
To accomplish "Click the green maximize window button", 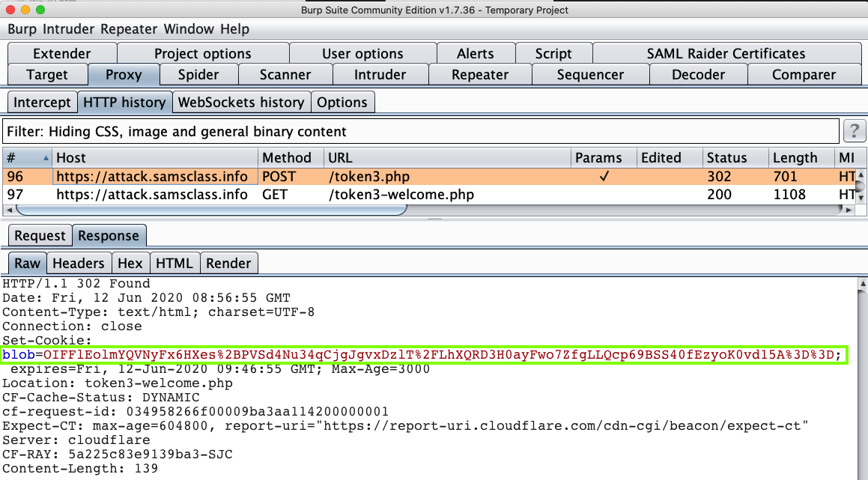I will (40, 10).
